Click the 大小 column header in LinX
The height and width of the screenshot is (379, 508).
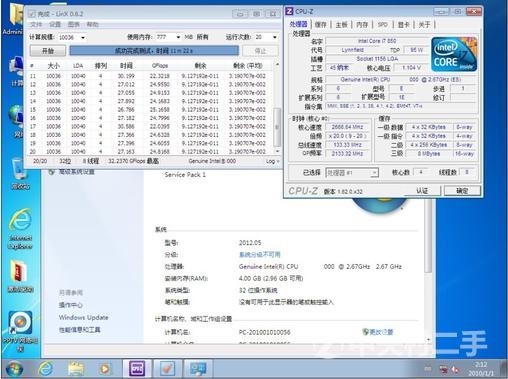pyautogui.click(x=54, y=65)
